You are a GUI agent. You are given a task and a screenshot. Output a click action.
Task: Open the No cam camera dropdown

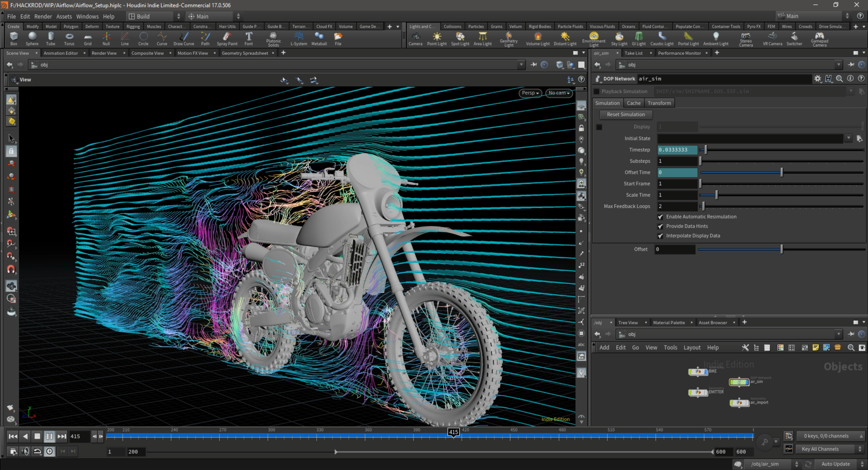coord(559,93)
